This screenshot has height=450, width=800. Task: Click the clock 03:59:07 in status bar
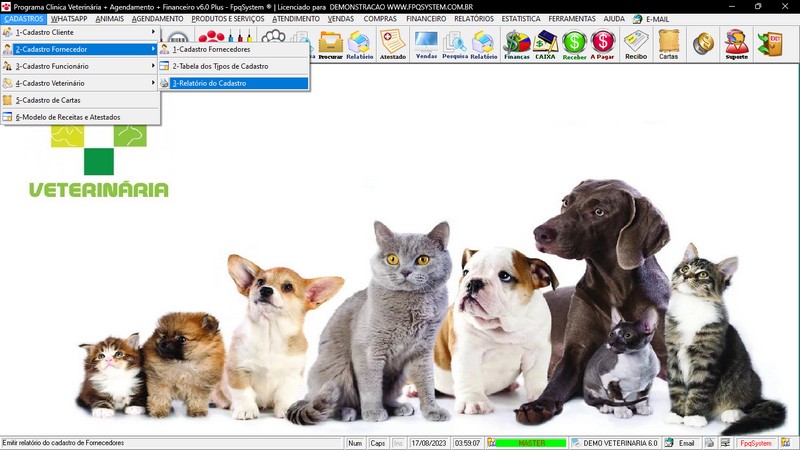point(467,443)
